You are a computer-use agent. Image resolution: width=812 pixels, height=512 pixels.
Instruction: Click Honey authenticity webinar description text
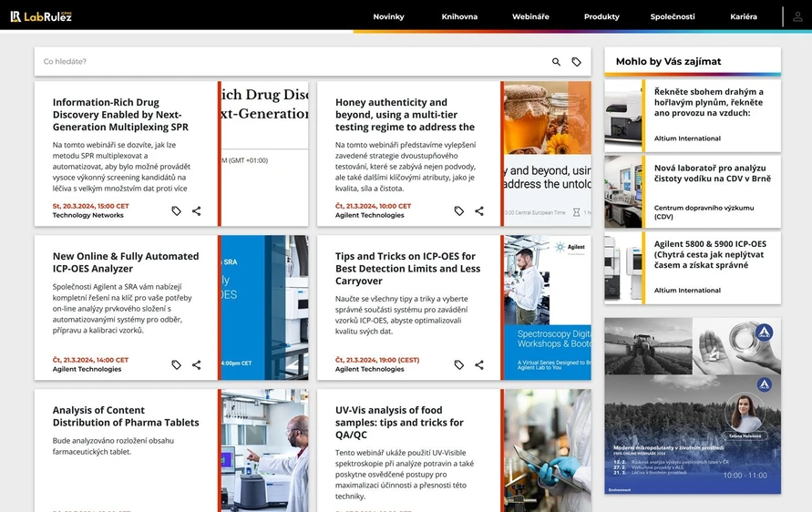pyautogui.click(x=405, y=167)
